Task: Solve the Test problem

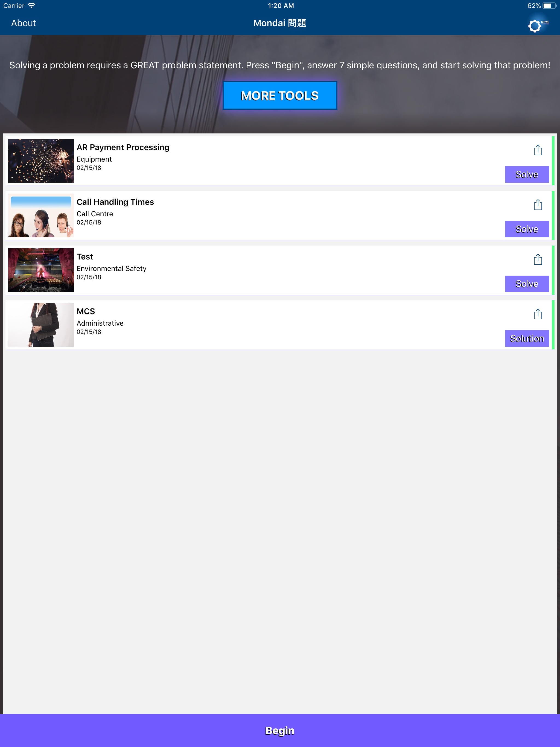Action: tap(527, 284)
